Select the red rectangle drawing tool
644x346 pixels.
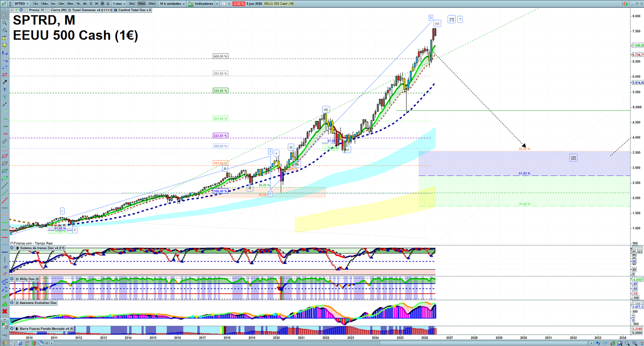click(5, 74)
